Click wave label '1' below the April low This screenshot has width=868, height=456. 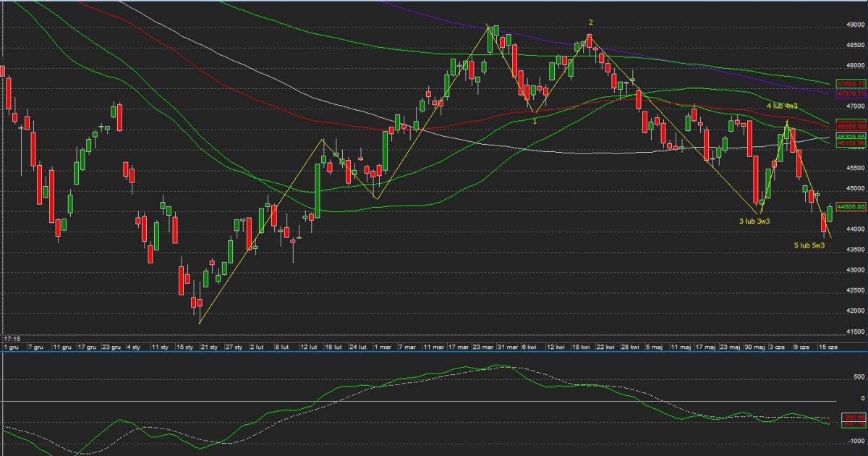pos(535,121)
